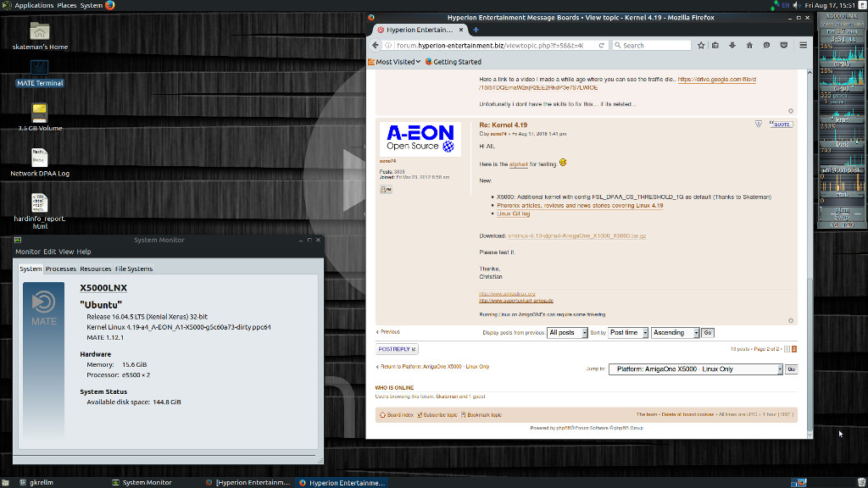This screenshot has height=488, width=868.
Task: Open the All posts display dropdown
Action: (x=567, y=332)
